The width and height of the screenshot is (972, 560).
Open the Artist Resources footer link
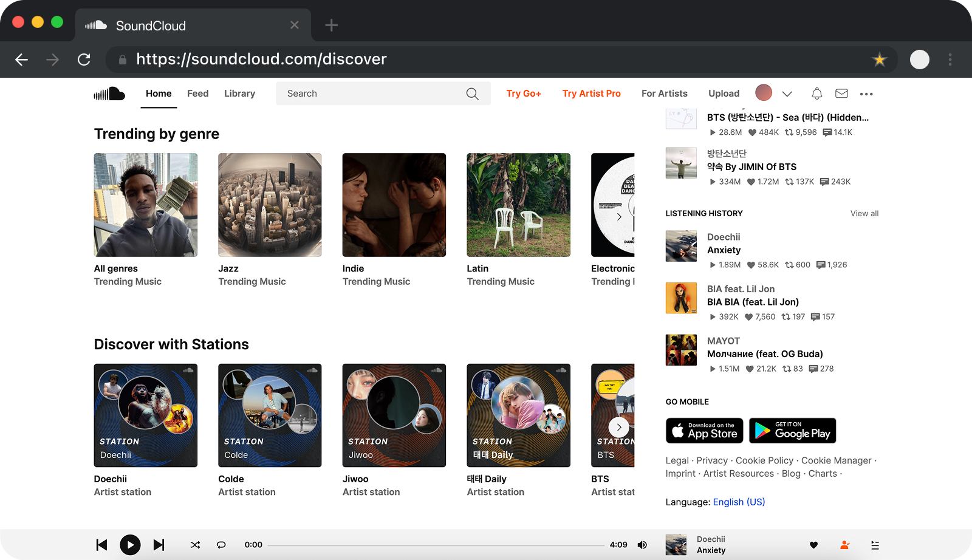(x=739, y=474)
